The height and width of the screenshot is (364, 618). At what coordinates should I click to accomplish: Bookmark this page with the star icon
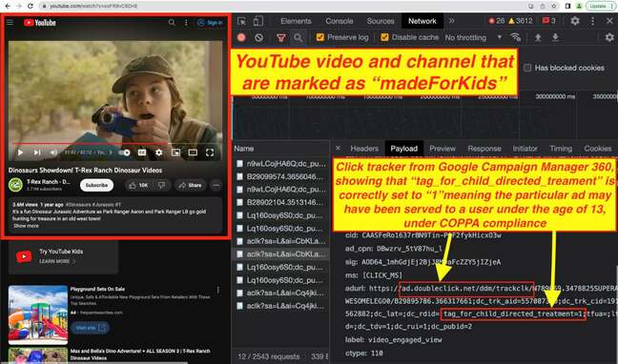pos(554,6)
